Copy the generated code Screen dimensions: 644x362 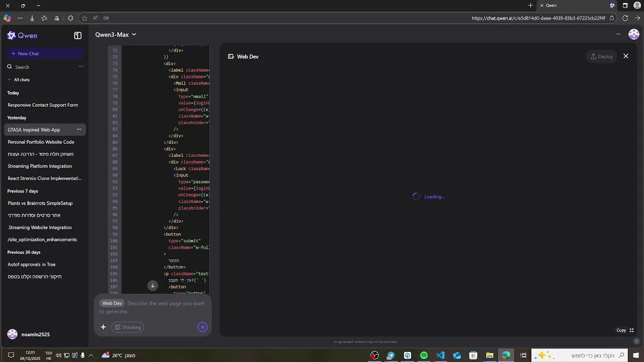point(621,330)
